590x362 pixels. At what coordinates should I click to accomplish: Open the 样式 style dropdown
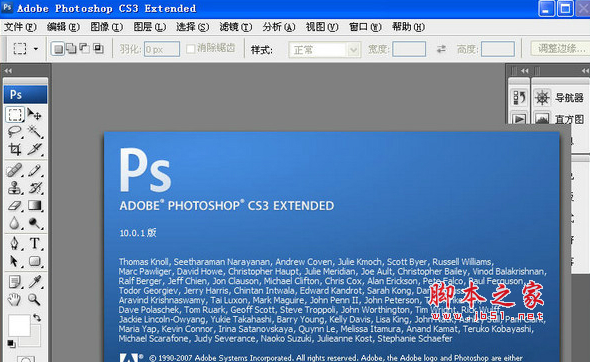coord(324,50)
